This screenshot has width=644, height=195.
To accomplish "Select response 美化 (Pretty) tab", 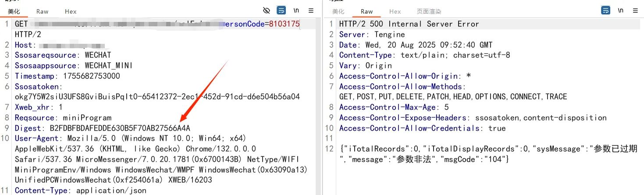I will click(x=338, y=11).
